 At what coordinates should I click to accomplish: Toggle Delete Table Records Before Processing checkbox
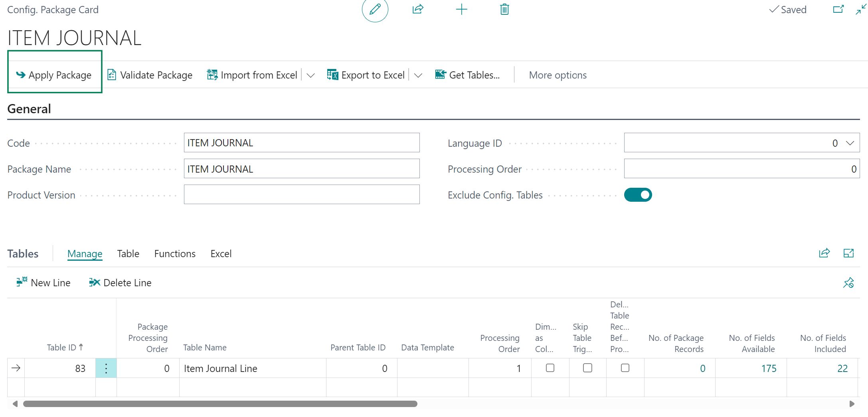pos(625,368)
